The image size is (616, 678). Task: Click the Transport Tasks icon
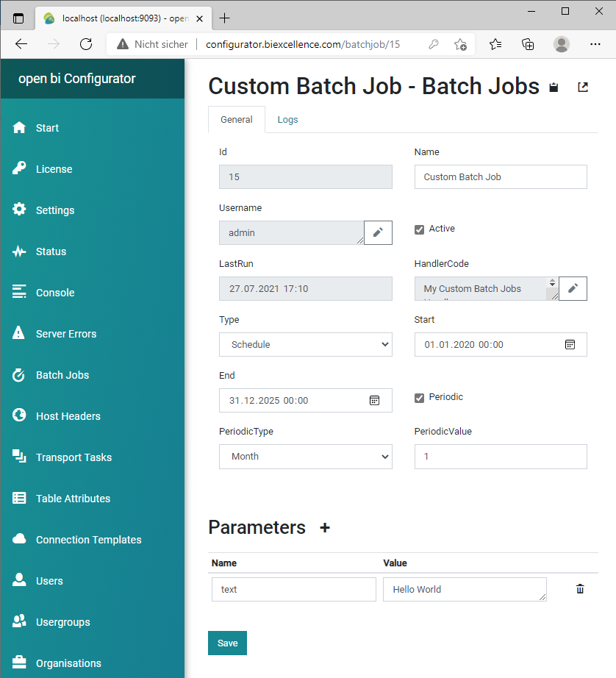[x=19, y=456]
